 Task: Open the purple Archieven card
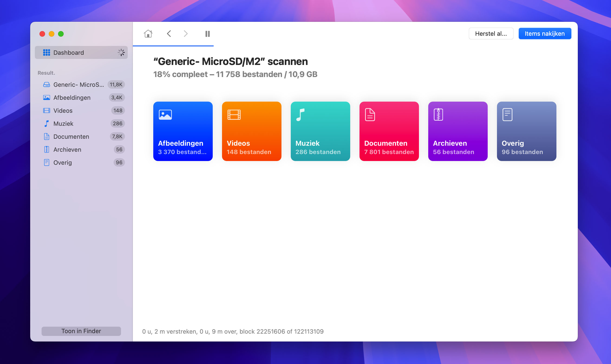[x=458, y=131]
